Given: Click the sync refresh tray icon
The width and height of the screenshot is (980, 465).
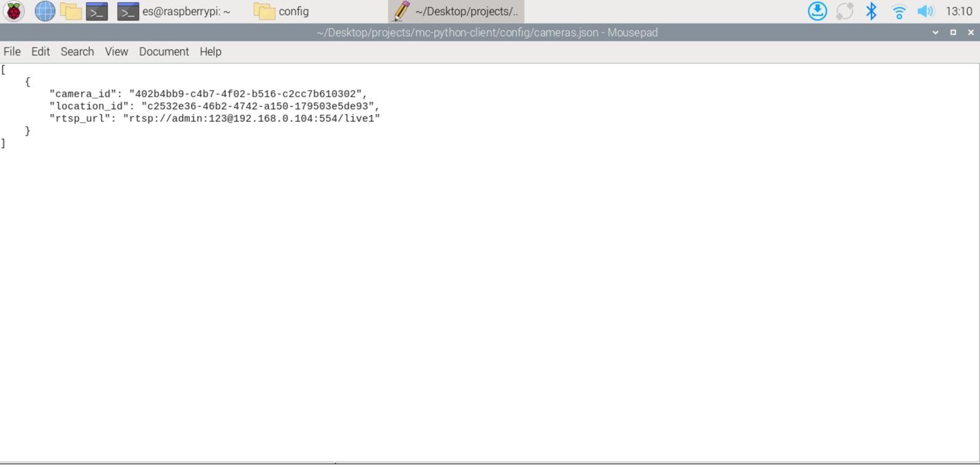Looking at the screenshot, I should pyautogui.click(x=845, y=11).
